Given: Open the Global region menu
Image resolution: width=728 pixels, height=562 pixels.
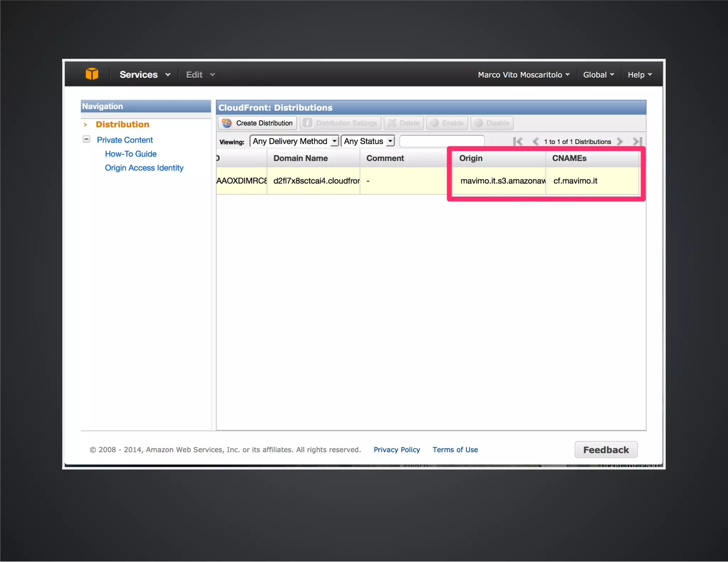Looking at the screenshot, I should [598, 75].
